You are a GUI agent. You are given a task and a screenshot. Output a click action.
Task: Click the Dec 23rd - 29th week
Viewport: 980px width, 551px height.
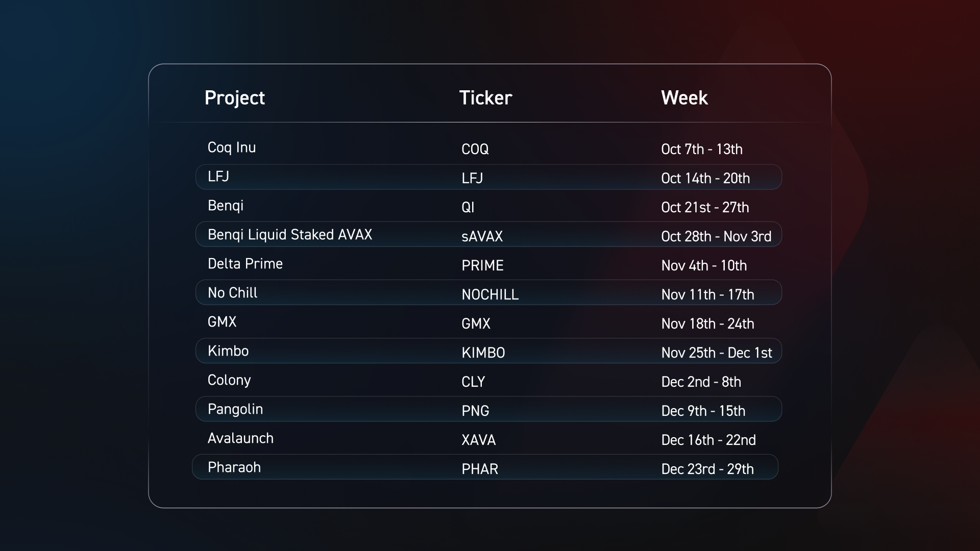[x=707, y=469]
